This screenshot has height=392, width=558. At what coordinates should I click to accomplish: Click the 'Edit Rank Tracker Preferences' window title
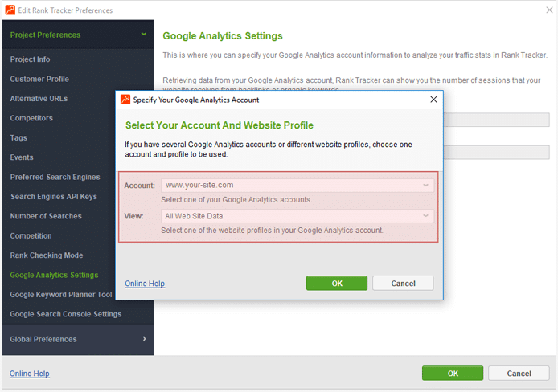(65, 10)
